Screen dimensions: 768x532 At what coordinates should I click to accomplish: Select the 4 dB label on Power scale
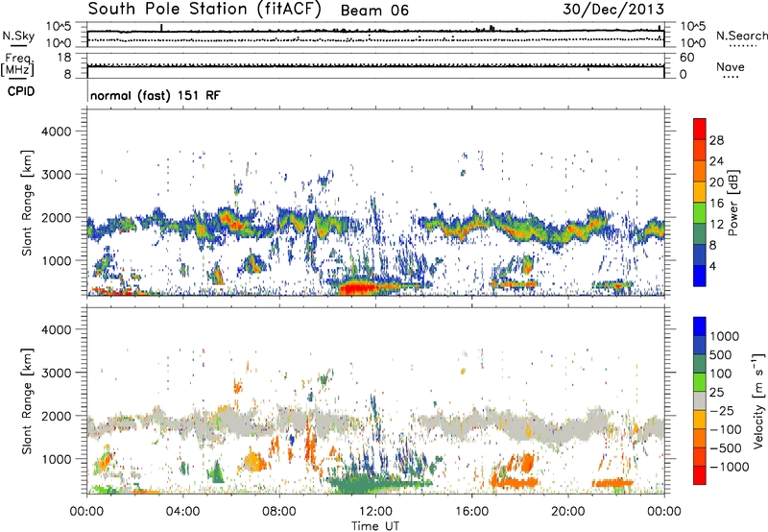coord(712,267)
